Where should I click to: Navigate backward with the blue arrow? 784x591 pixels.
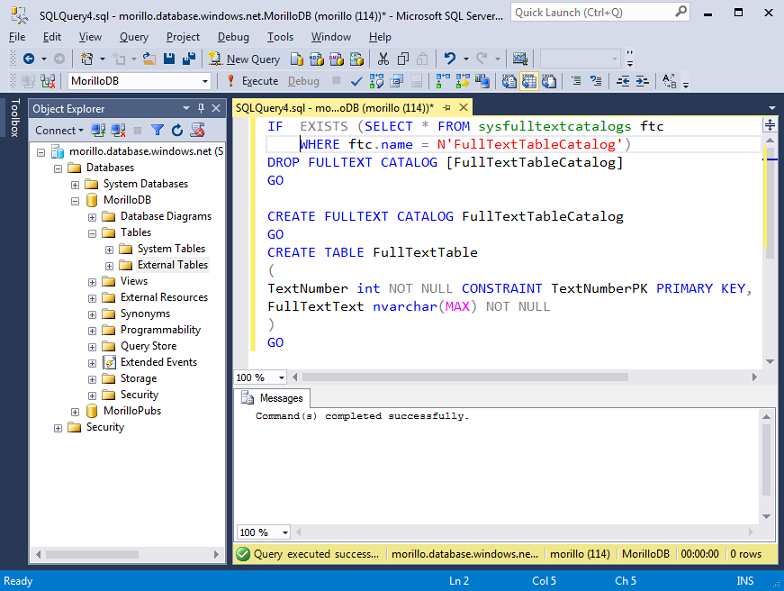28,59
